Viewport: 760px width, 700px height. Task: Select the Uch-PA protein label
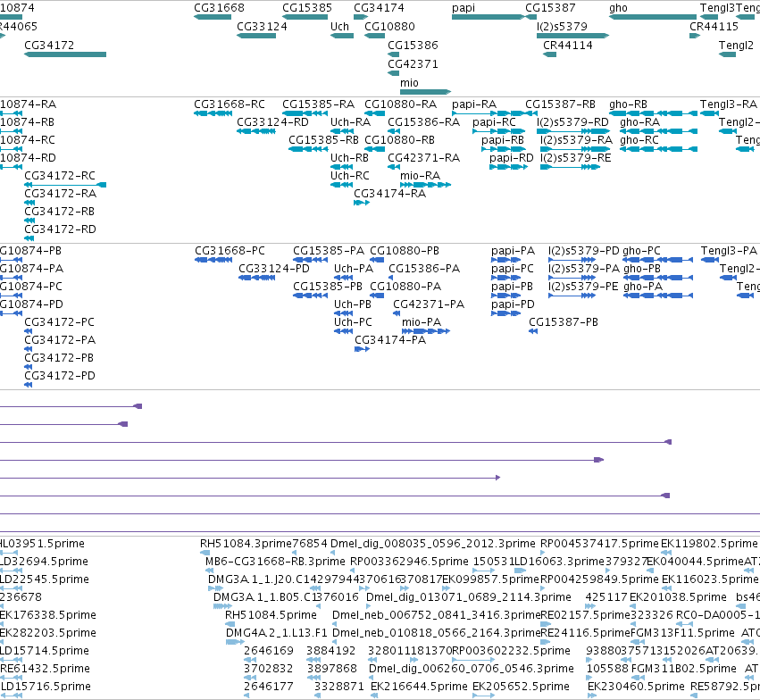tap(354, 270)
